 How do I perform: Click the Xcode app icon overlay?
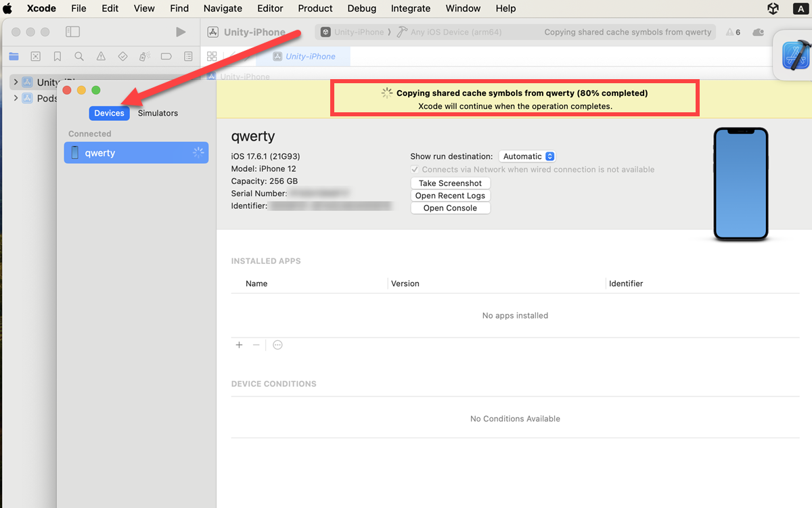pyautogui.click(x=796, y=55)
